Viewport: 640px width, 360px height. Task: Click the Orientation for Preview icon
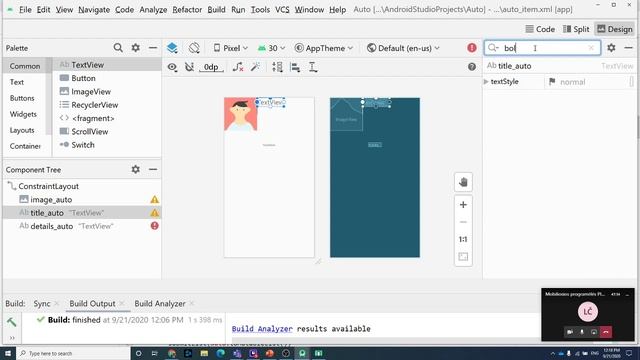point(194,48)
